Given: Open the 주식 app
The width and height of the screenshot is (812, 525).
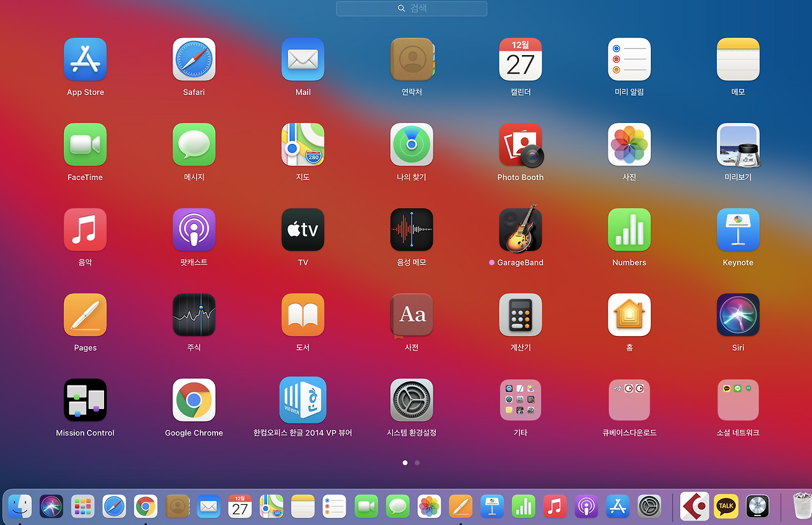Looking at the screenshot, I should point(194,314).
